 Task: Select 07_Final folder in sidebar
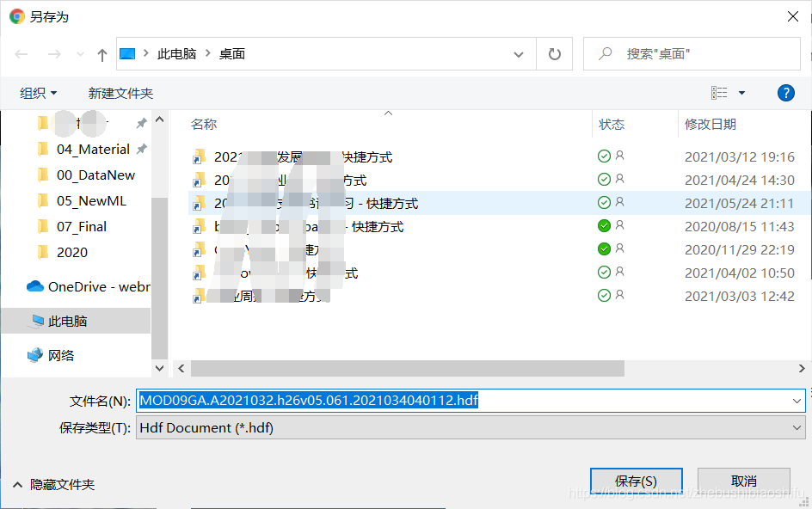click(82, 227)
